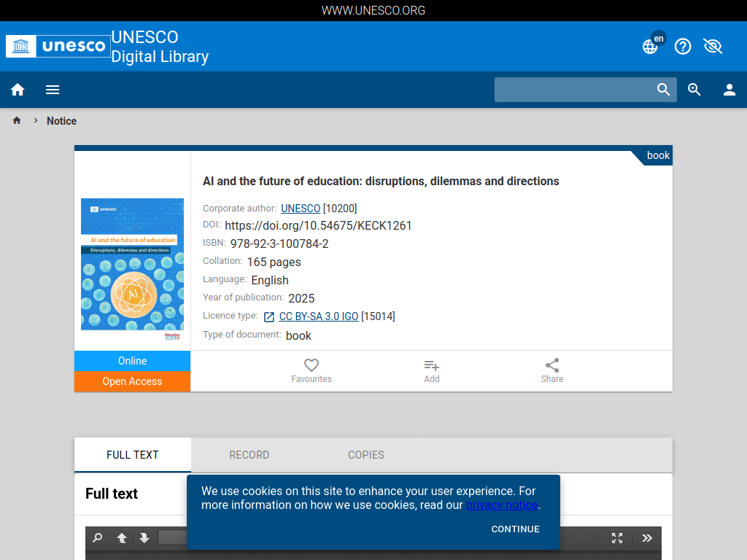Add this book to Favourites
Screen dimensions: 747x560
point(311,370)
